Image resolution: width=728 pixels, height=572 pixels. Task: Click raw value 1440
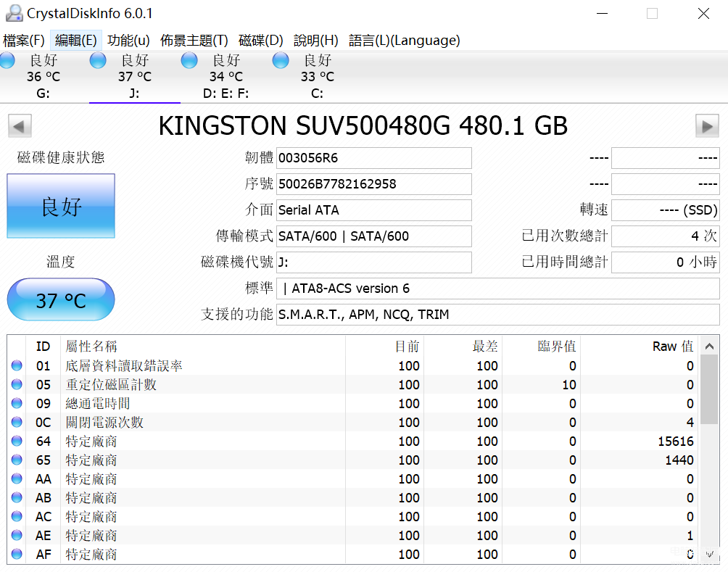point(679,460)
